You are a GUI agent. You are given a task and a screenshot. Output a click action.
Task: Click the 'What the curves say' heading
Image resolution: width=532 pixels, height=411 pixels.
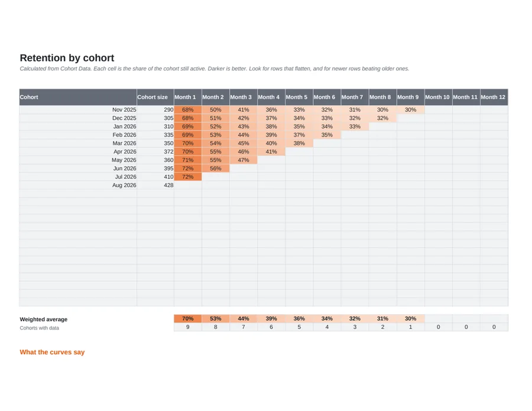pos(52,352)
